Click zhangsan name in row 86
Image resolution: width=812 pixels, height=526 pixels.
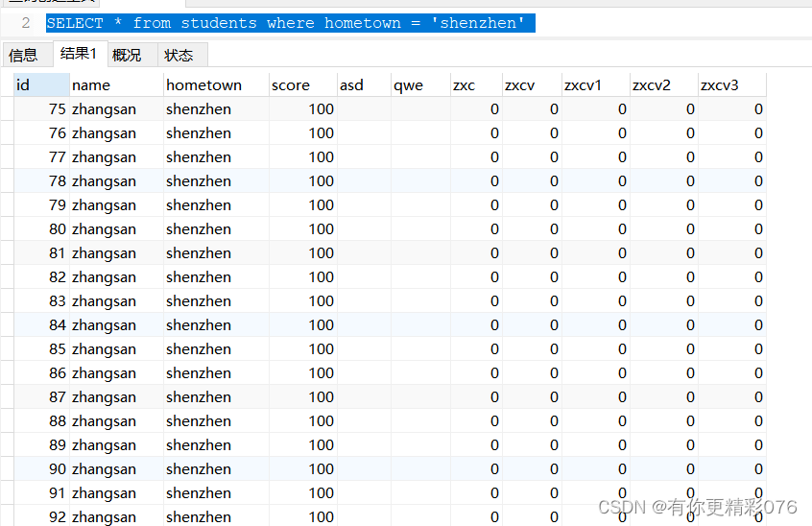pyautogui.click(x=116, y=372)
